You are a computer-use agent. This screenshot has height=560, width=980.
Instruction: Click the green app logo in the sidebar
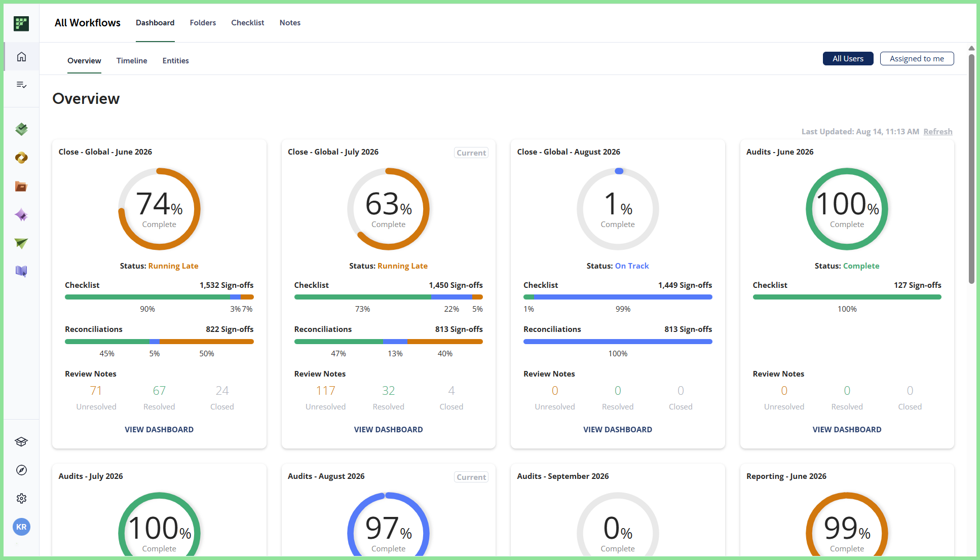[21, 23]
